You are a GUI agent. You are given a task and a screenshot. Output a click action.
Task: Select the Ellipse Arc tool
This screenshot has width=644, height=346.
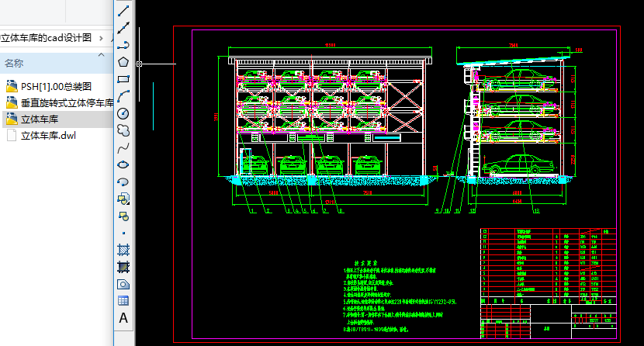point(123,182)
